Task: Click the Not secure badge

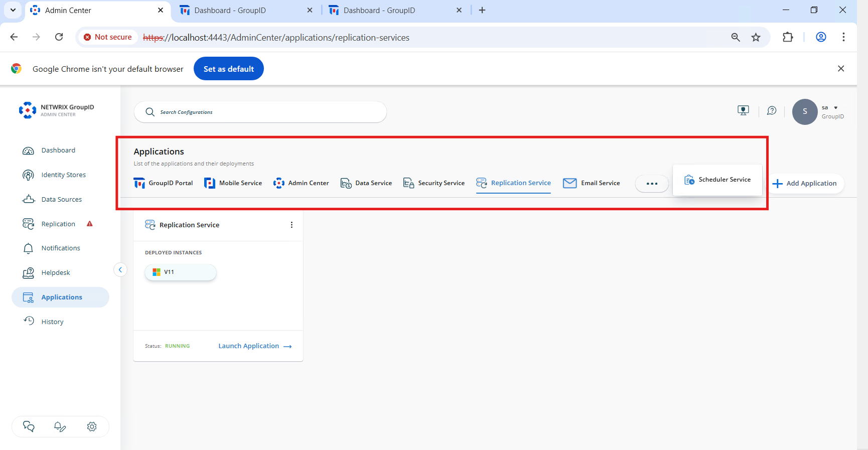Action: (108, 37)
